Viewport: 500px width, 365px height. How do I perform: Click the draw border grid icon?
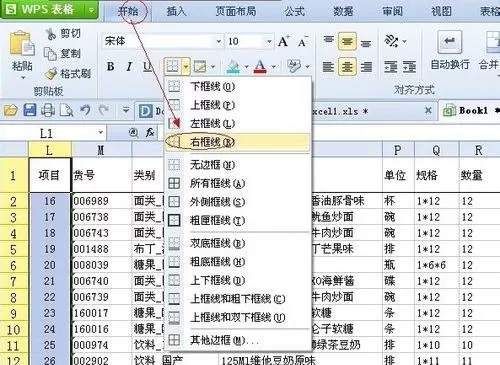[199, 67]
